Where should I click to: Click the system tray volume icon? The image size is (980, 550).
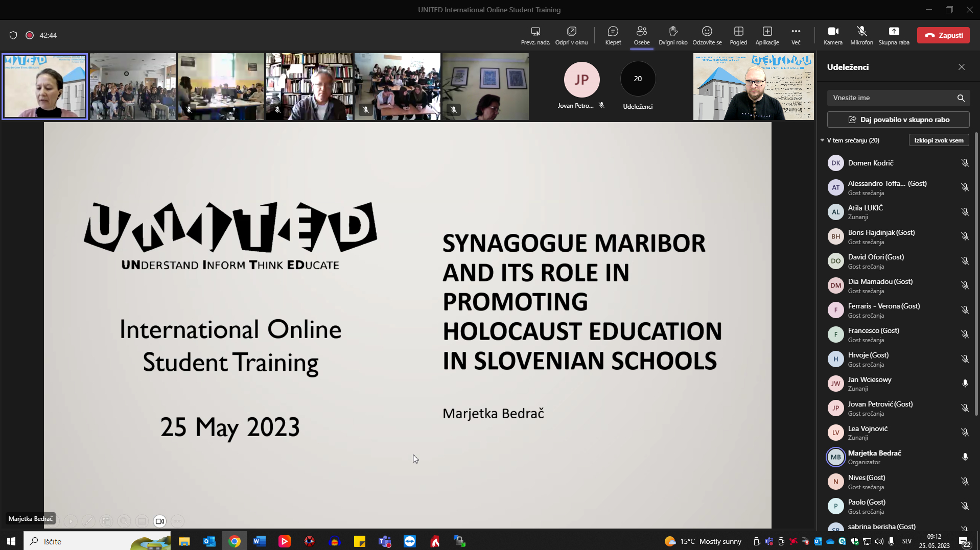coord(879,541)
